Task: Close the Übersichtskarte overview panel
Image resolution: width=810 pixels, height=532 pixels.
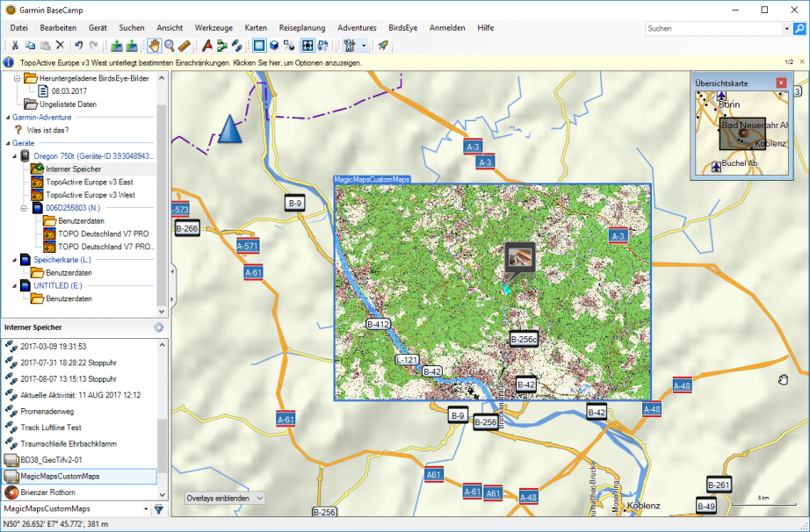Action: click(x=780, y=83)
